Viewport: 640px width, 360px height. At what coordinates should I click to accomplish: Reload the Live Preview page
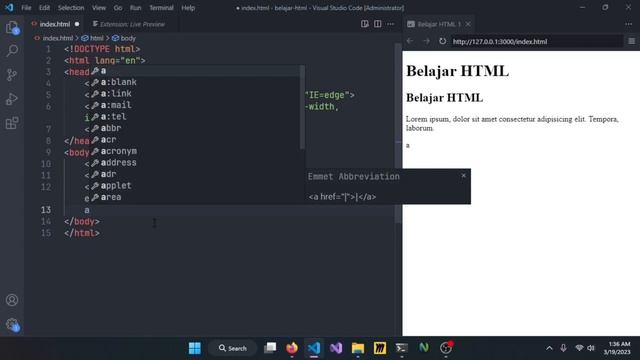(442, 41)
